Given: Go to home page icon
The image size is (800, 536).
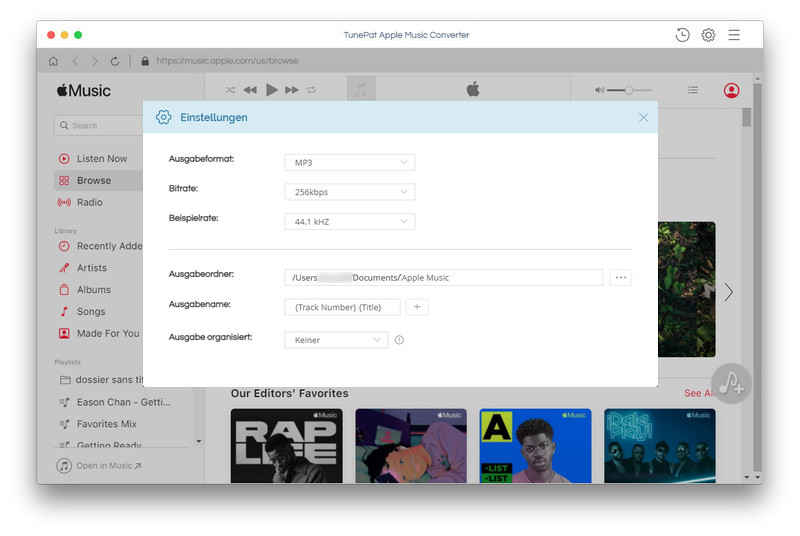Looking at the screenshot, I should 53,61.
